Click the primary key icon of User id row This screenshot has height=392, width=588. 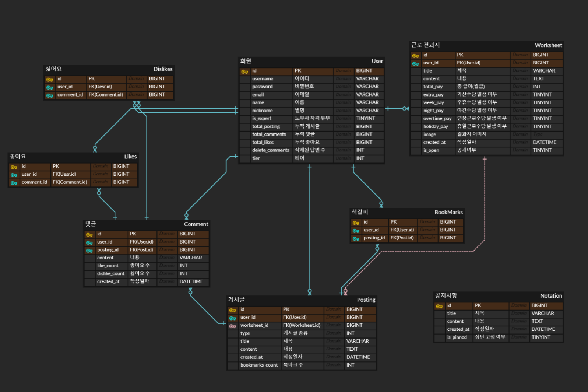(244, 71)
